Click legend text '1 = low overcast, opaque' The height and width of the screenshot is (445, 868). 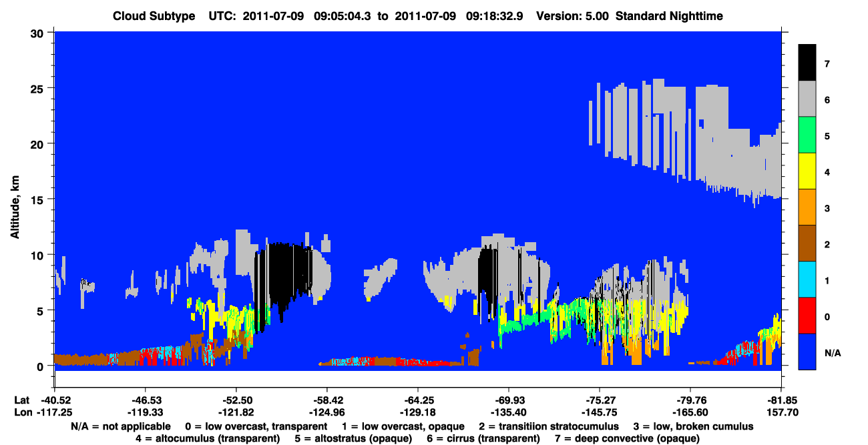coord(403,426)
